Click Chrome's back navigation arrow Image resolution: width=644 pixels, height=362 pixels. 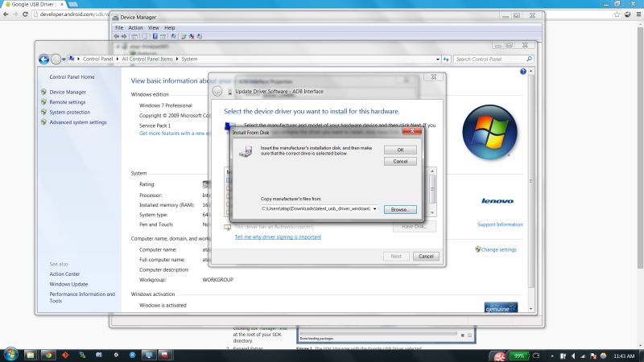click(6, 14)
